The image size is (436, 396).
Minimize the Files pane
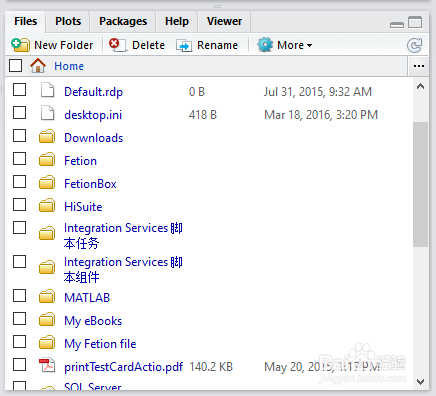click(397, 25)
